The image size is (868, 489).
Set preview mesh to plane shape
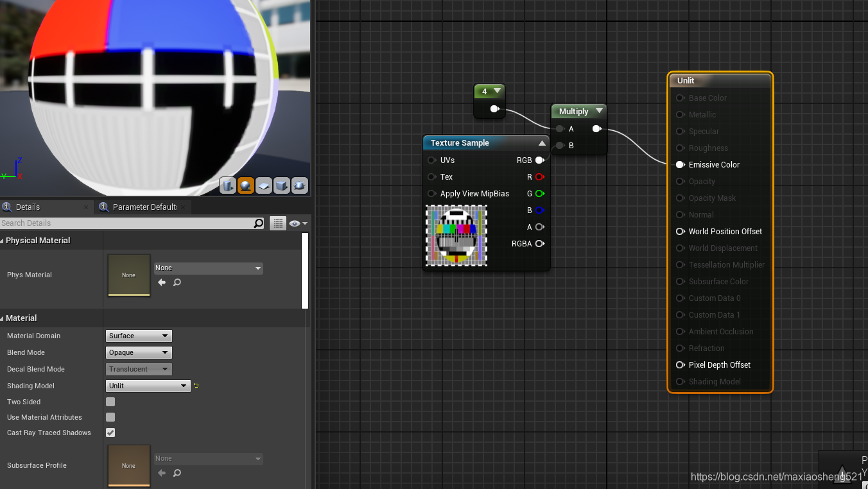264,186
